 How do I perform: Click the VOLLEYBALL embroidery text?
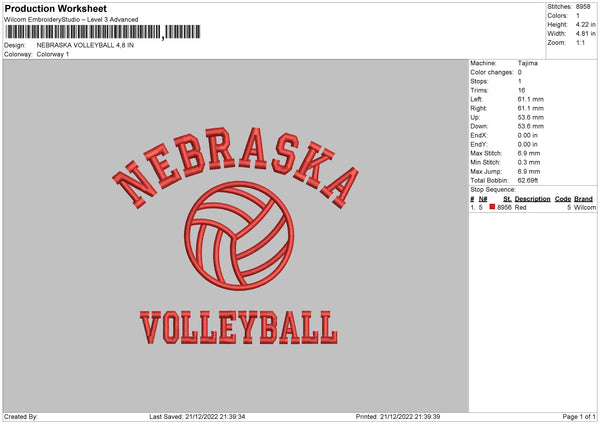coord(238,328)
